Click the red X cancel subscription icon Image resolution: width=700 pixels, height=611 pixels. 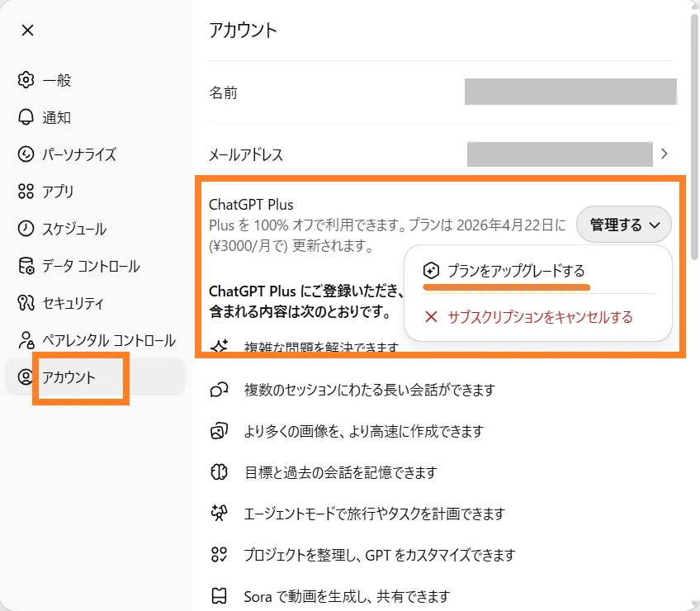(430, 317)
